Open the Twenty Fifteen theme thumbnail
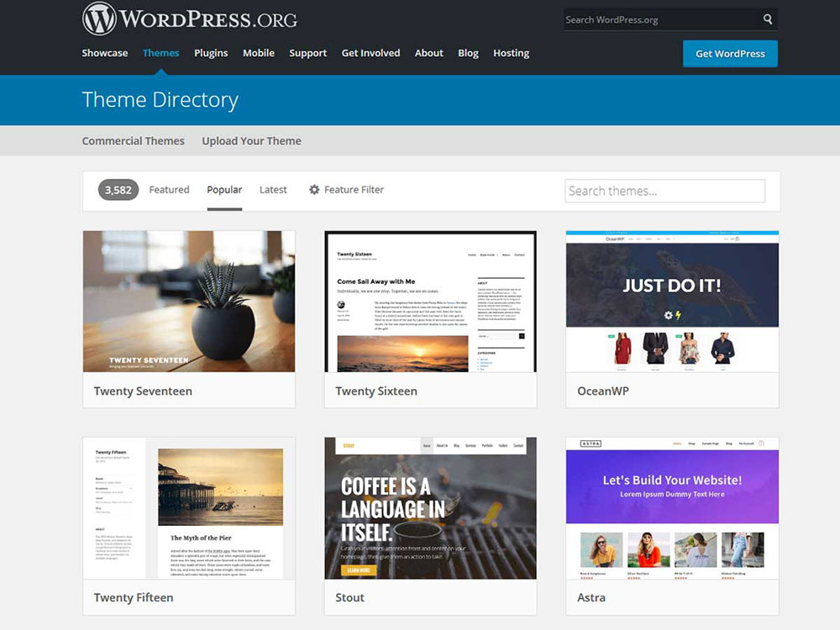Screen dimensions: 840x630 [189, 508]
